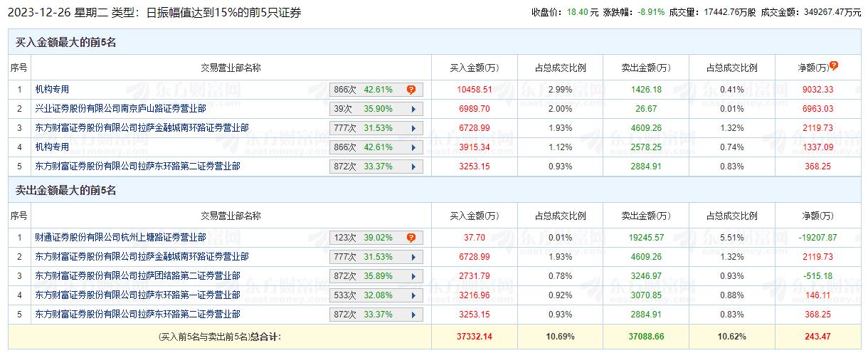
Task: Click the help icon beside 净额(万) header
Action: pyautogui.click(x=834, y=65)
